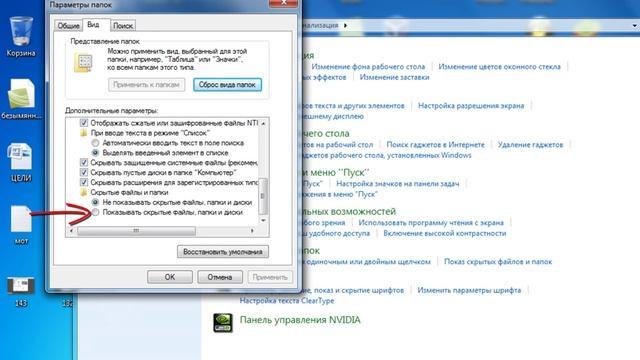Open Изменение фона рабочего стола link

(368, 67)
